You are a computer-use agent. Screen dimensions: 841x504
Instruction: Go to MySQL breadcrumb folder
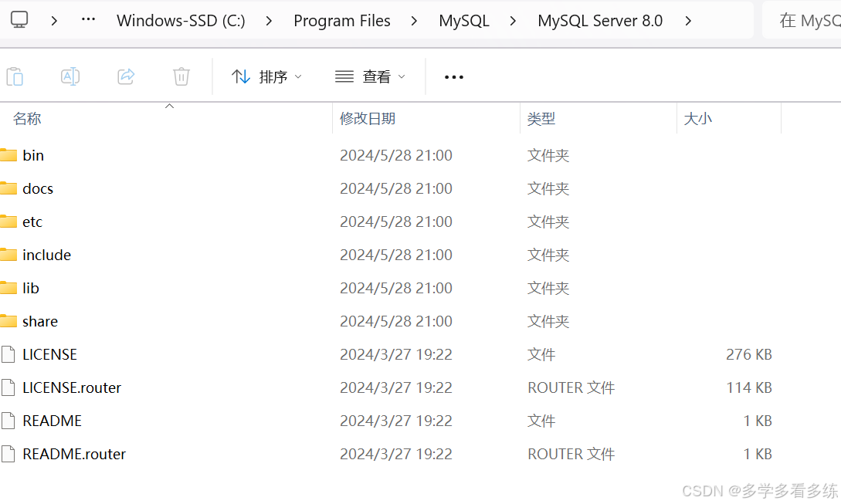464,21
